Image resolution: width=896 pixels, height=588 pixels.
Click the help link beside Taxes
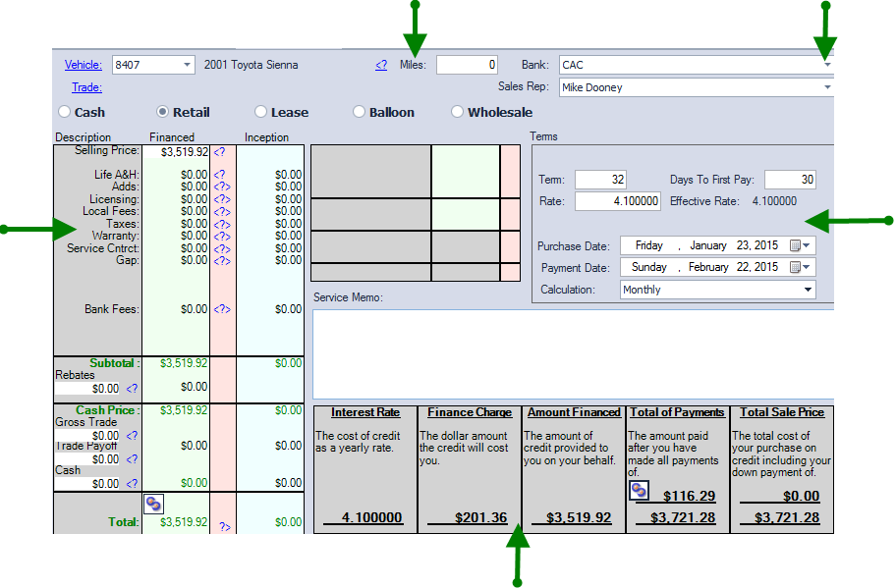pyautogui.click(x=222, y=225)
